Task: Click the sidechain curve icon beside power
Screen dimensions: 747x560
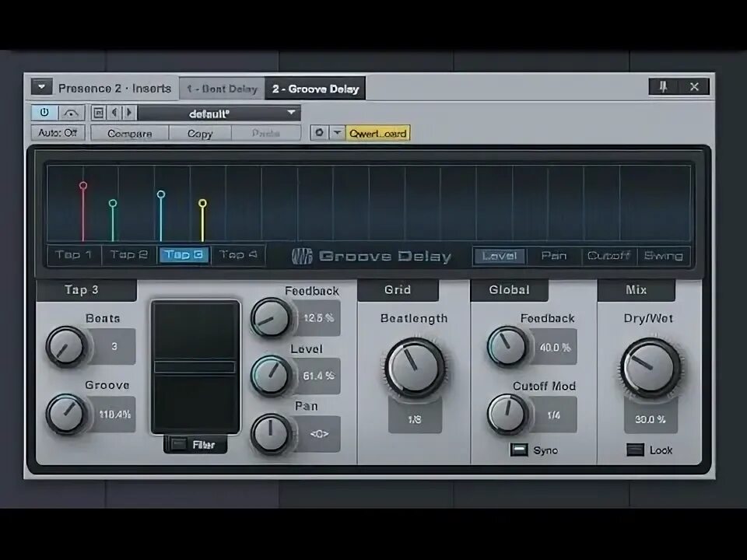Action: (x=71, y=113)
